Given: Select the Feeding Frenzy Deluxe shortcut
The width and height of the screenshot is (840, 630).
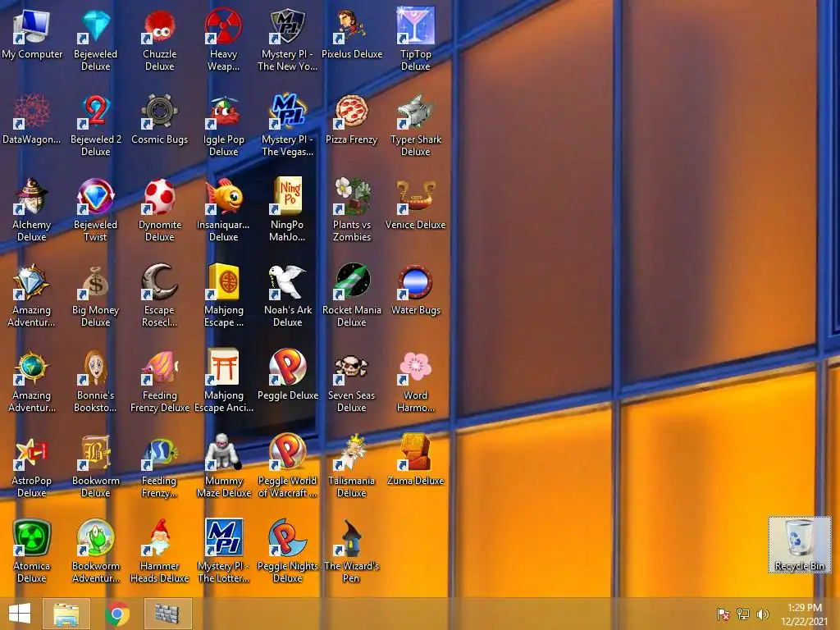Looking at the screenshot, I should coord(159,381).
